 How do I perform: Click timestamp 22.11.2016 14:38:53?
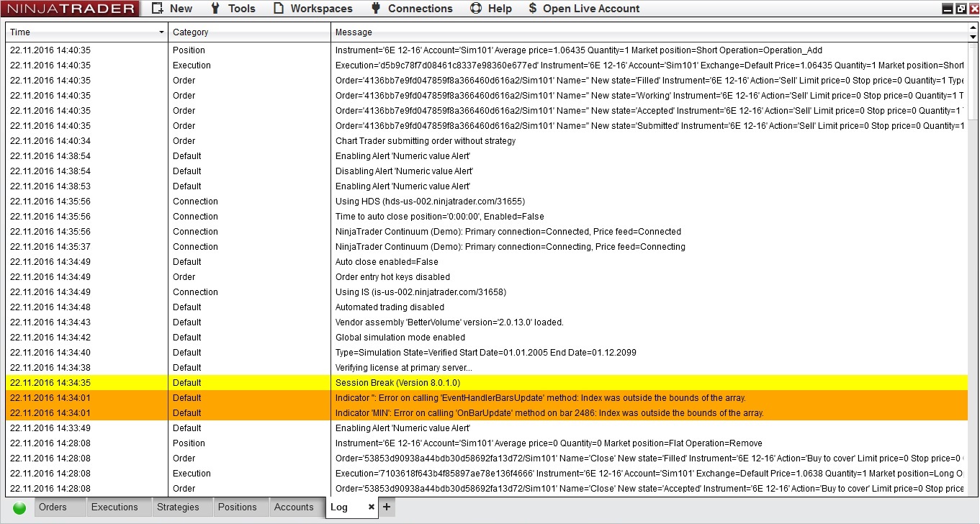(x=50, y=186)
